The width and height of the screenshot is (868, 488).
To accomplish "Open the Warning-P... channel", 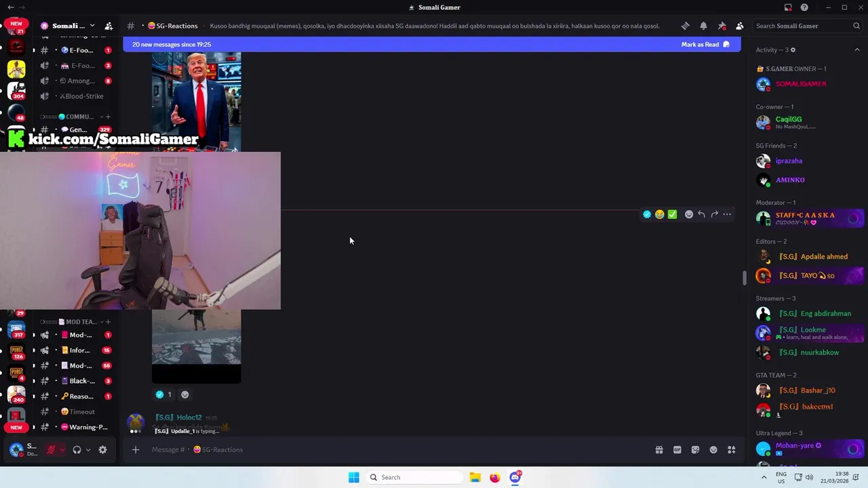I will (x=76, y=427).
